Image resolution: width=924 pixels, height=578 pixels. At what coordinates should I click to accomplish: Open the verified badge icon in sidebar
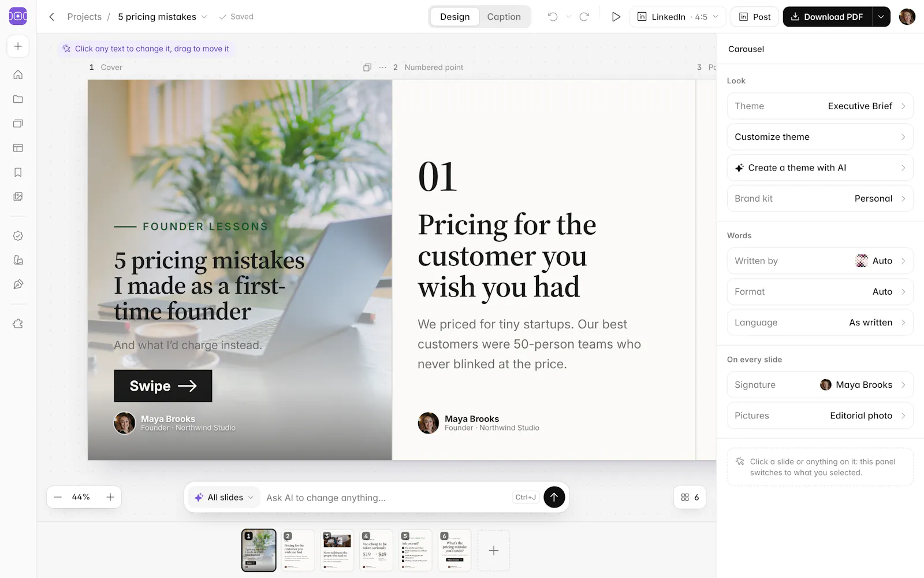[x=18, y=236]
